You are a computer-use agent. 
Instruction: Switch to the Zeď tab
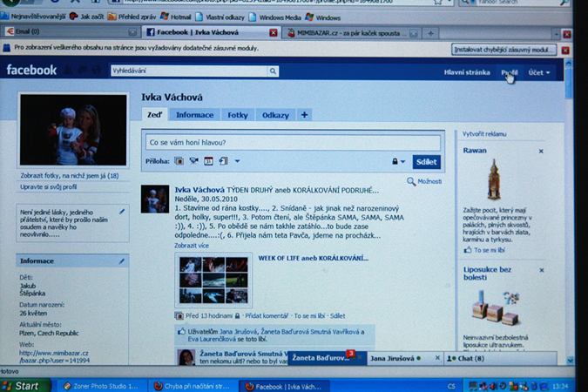[x=154, y=115]
